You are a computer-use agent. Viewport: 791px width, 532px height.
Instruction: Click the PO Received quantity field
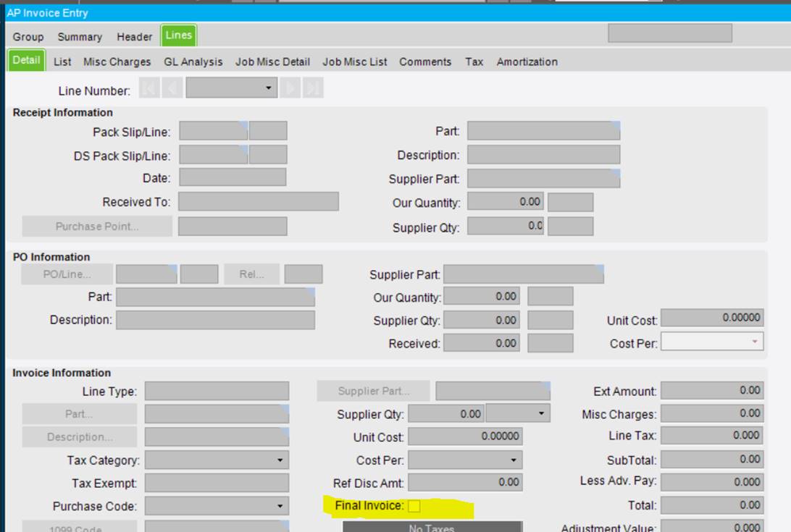pos(482,343)
